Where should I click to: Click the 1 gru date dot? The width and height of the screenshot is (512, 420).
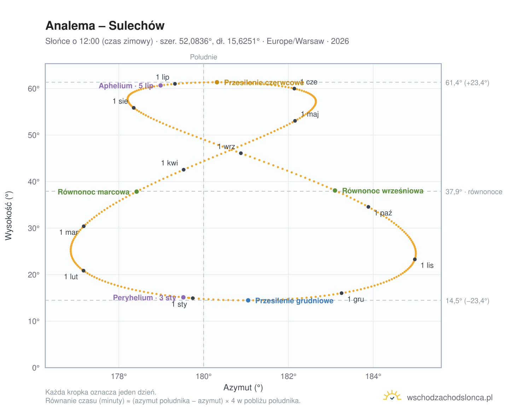(342, 293)
